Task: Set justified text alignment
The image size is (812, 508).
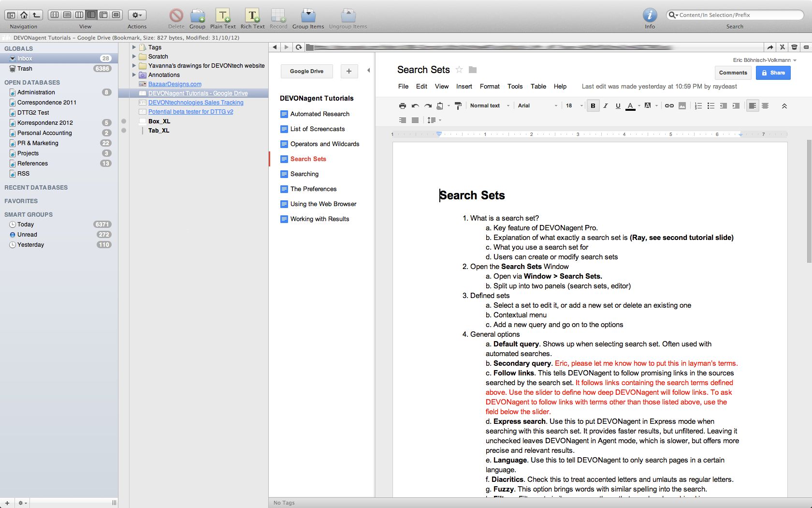Action: click(x=415, y=120)
